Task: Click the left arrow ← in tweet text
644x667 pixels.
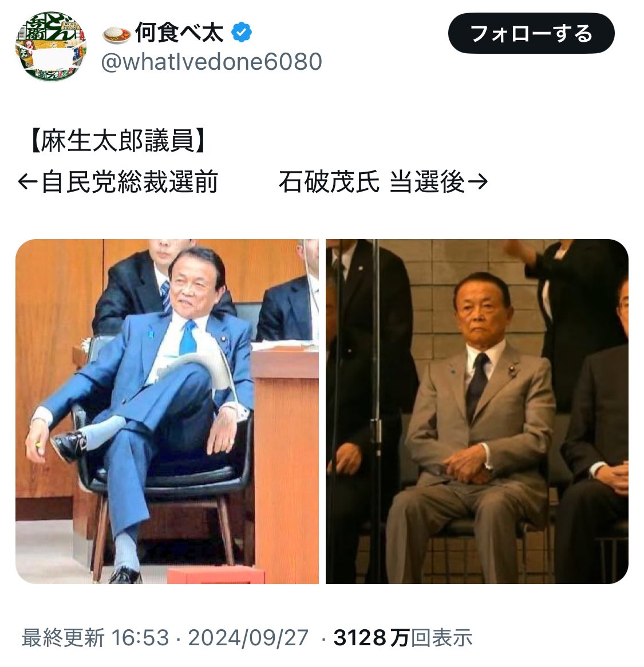Action: pyautogui.click(x=27, y=182)
